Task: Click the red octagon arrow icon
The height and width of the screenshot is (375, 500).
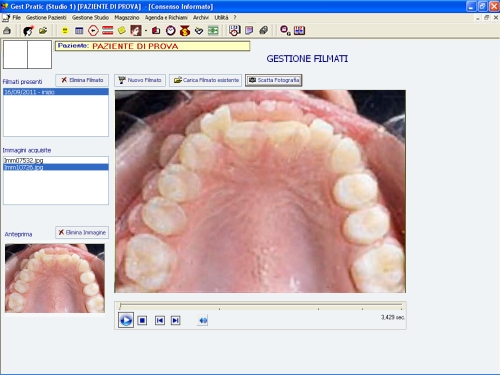Action: pos(93,31)
